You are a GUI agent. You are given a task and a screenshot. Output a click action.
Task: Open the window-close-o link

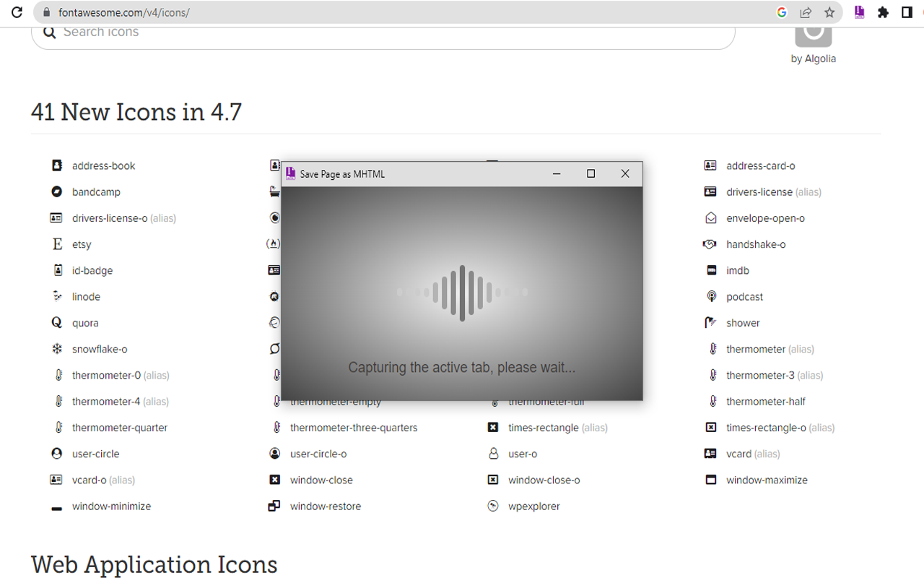tap(544, 480)
